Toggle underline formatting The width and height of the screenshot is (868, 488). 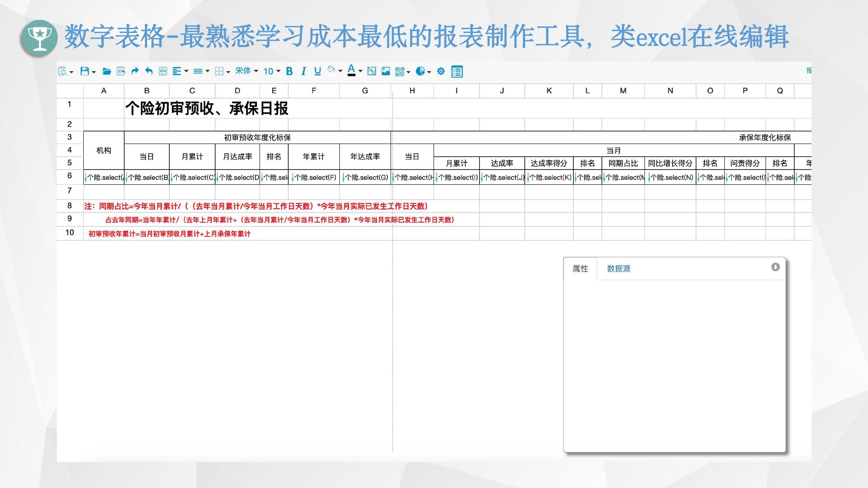click(x=318, y=71)
